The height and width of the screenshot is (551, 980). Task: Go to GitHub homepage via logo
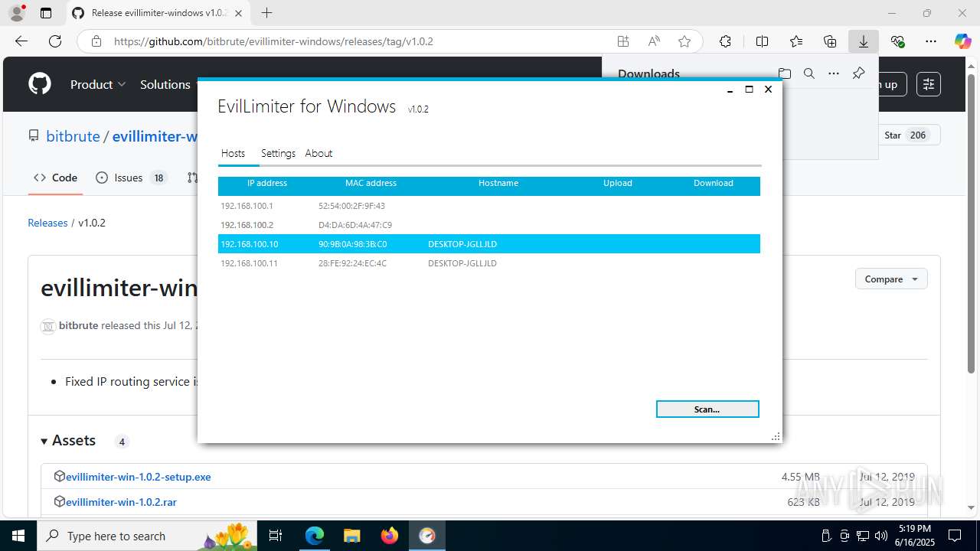tap(40, 84)
